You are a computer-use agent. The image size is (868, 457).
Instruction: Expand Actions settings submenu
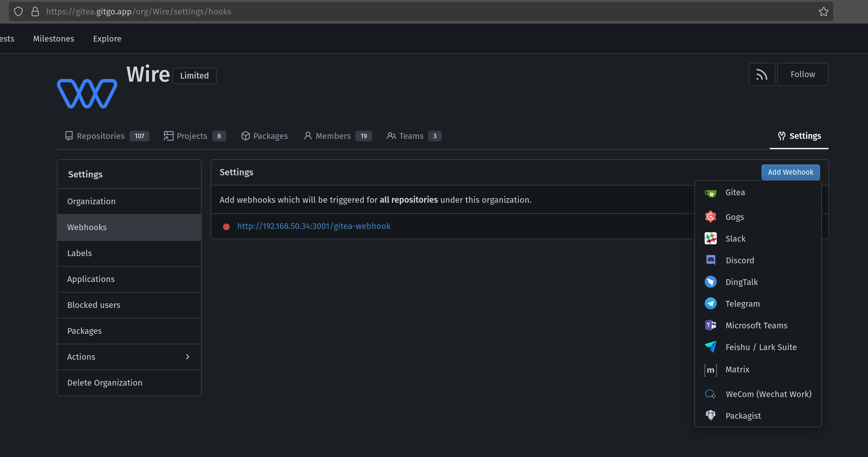[129, 357]
